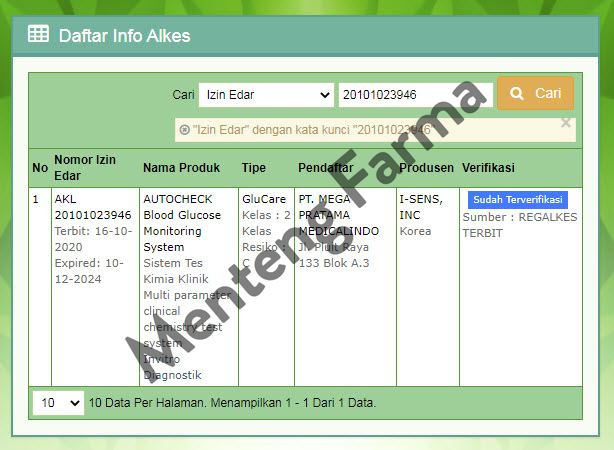Click the pagination status text Menampilkan 1 - 1
Image resolution: width=614 pixels, height=450 pixels.
click(260, 403)
